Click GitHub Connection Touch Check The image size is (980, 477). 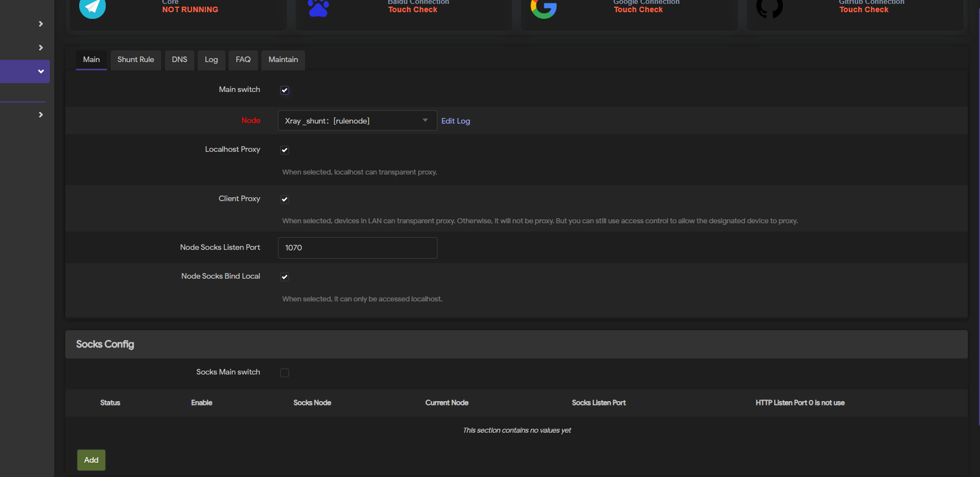[x=864, y=9]
